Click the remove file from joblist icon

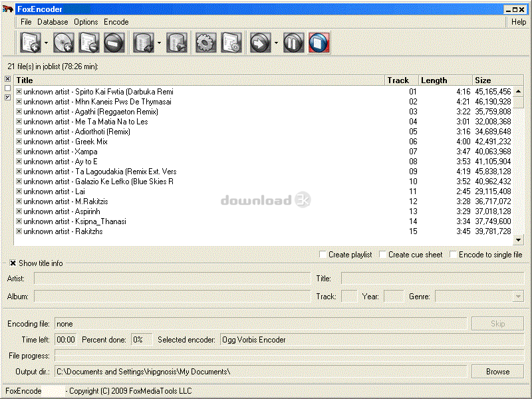[x=89, y=43]
